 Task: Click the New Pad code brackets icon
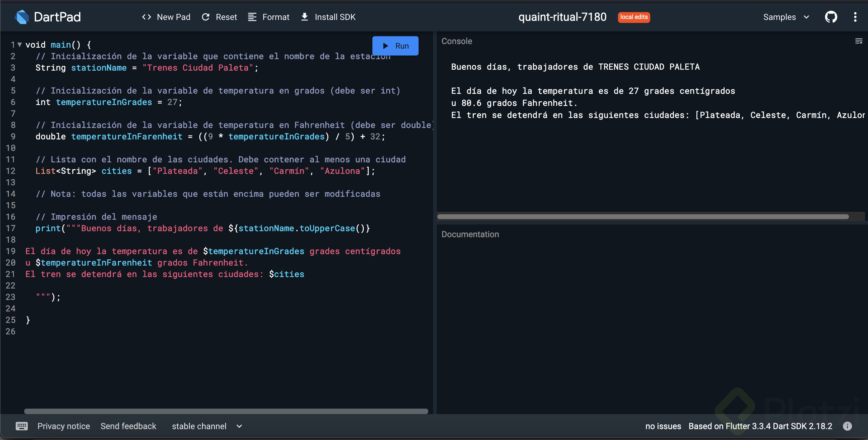[146, 17]
